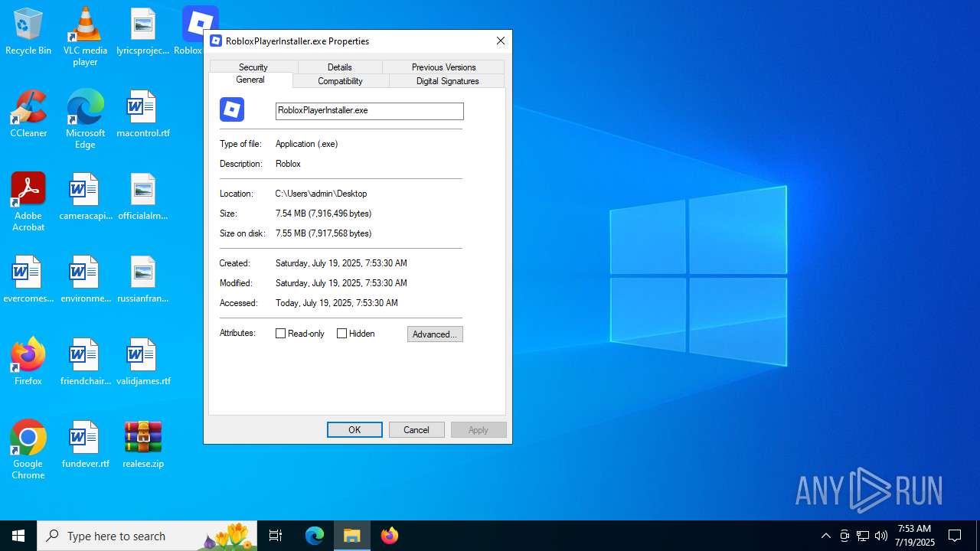This screenshot has height=551, width=980.
Task: Enable the Read-only attribute checkbox
Action: (x=280, y=334)
